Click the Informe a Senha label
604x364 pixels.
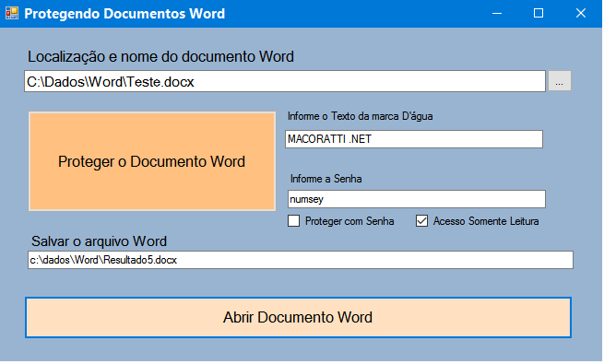tap(326, 179)
